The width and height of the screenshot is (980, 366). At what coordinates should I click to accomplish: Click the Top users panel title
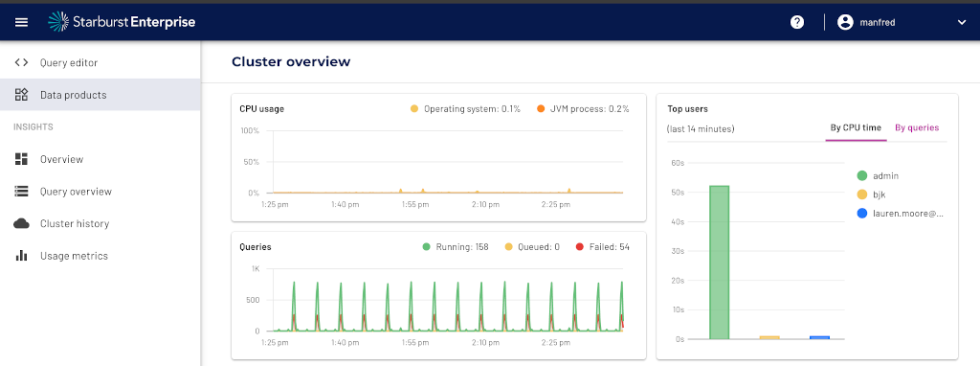point(687,109)
